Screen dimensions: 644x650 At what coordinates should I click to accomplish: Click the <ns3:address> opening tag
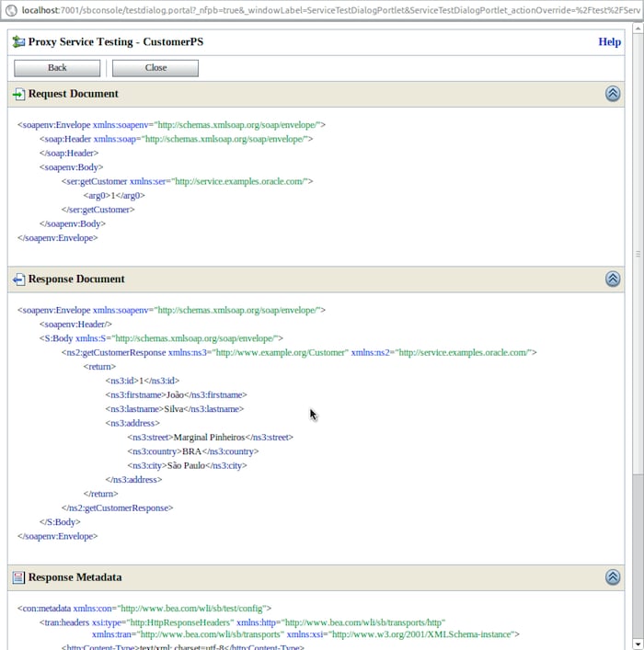[132, 423]
